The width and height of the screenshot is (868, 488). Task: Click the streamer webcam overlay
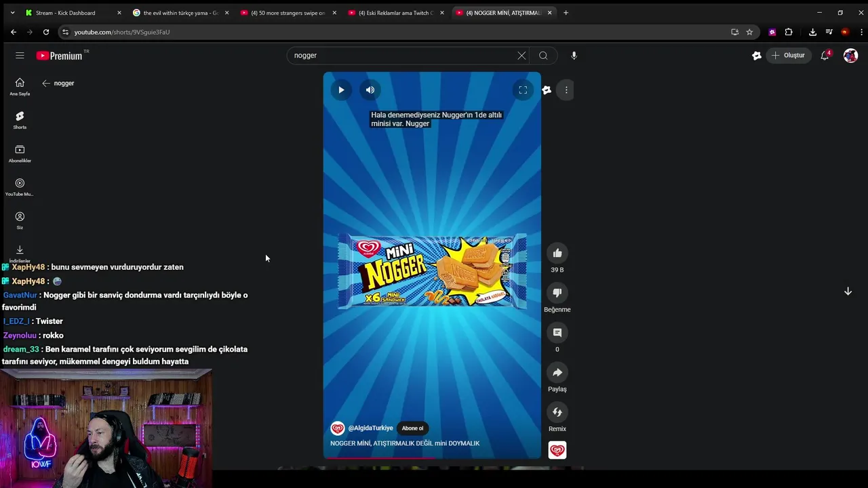point(106,428)
